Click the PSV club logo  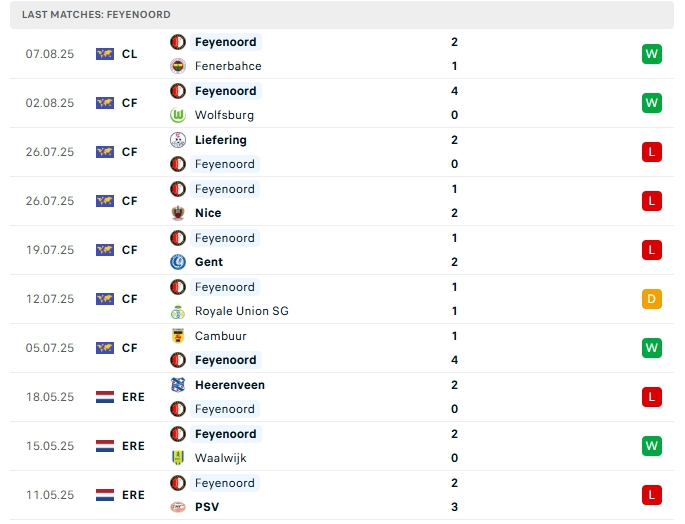coord(178,507)
